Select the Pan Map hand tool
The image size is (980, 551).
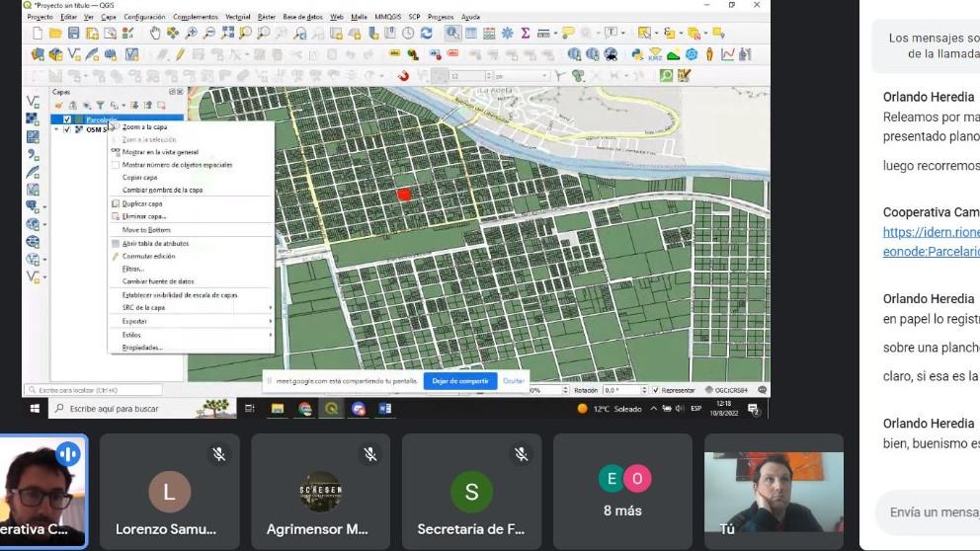point(155,33)
